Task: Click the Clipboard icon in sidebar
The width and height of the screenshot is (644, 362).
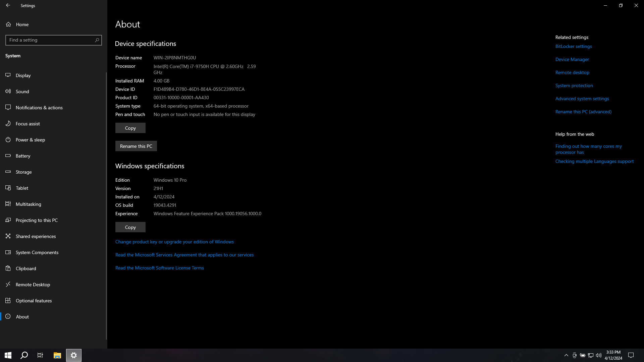Action: pos(8,268)
